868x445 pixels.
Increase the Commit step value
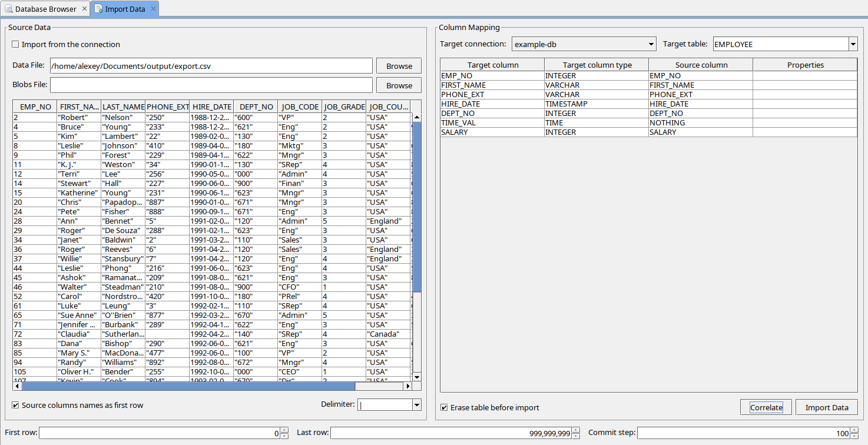point(854,430)
